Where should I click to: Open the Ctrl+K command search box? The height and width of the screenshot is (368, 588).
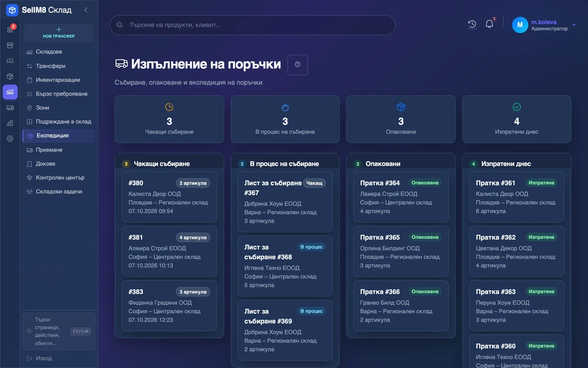(x=59, y=331)
